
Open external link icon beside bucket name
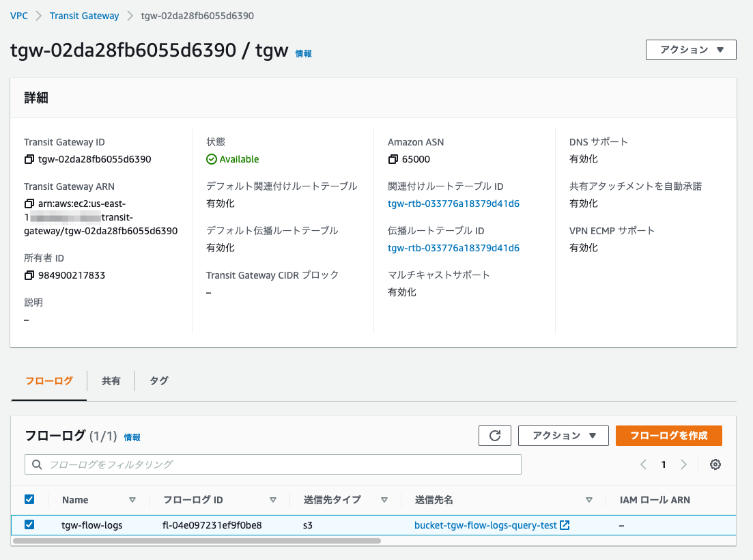565,525
